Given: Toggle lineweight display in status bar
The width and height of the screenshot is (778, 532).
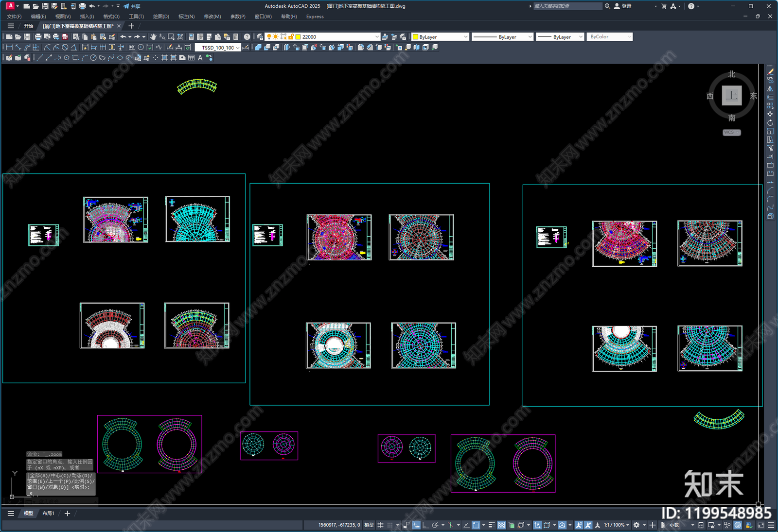Looking at the screenshot, I should tap(492, 525).
